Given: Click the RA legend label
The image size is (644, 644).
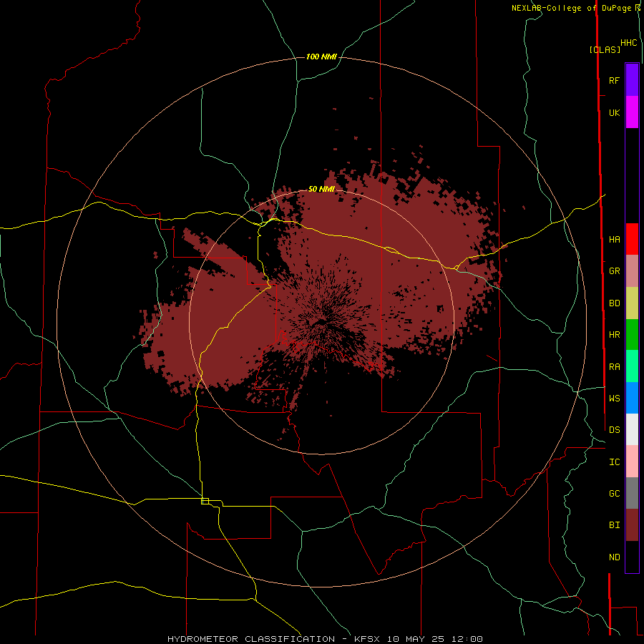Looking at the screenshot, I should (614, 367).
